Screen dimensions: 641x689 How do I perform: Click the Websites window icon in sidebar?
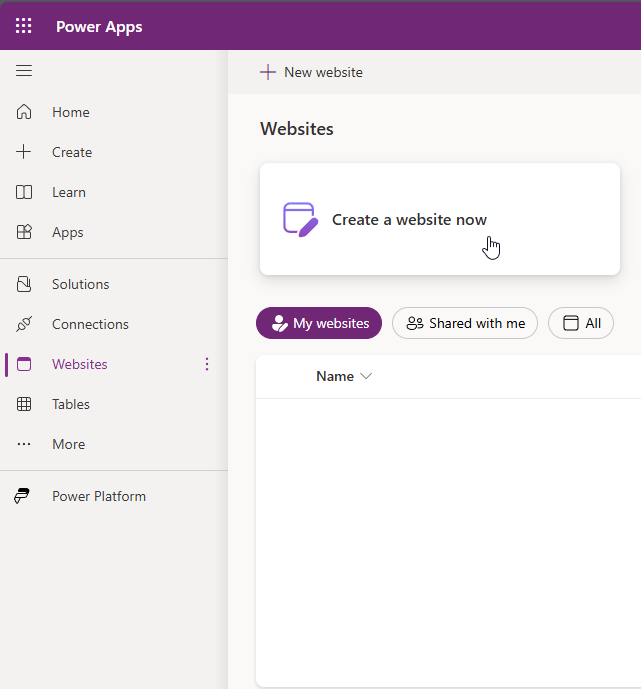click(x=24, y=364)
